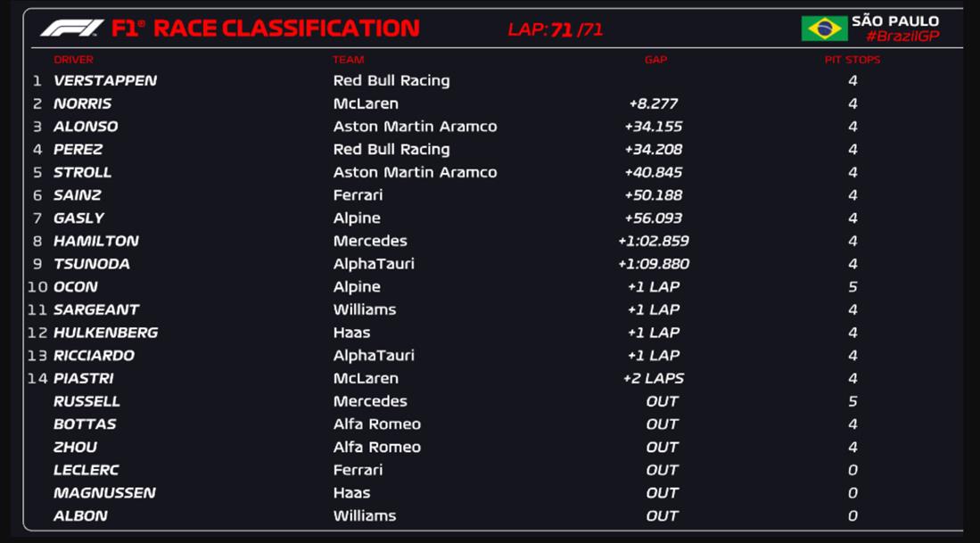The height and width of the screenshot is (543, 980).
Task: Click the Brazil flag icon
Action: point(823,29)
